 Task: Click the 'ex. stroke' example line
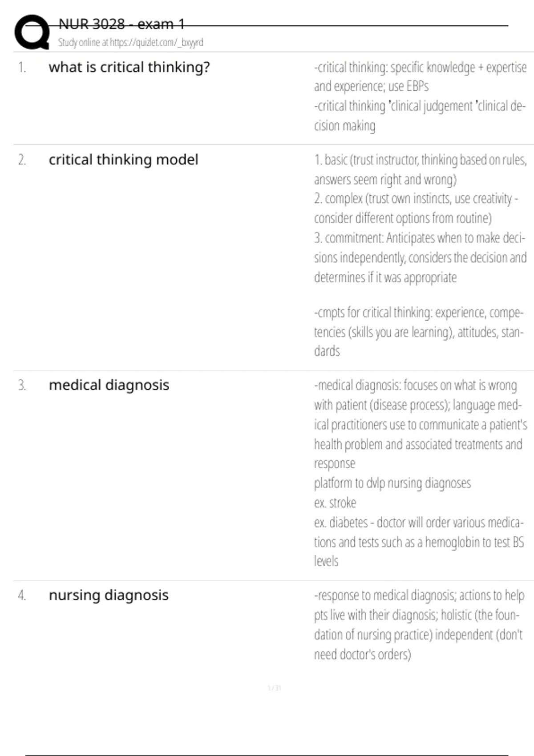pyautogui.click(x=335, y=503)
